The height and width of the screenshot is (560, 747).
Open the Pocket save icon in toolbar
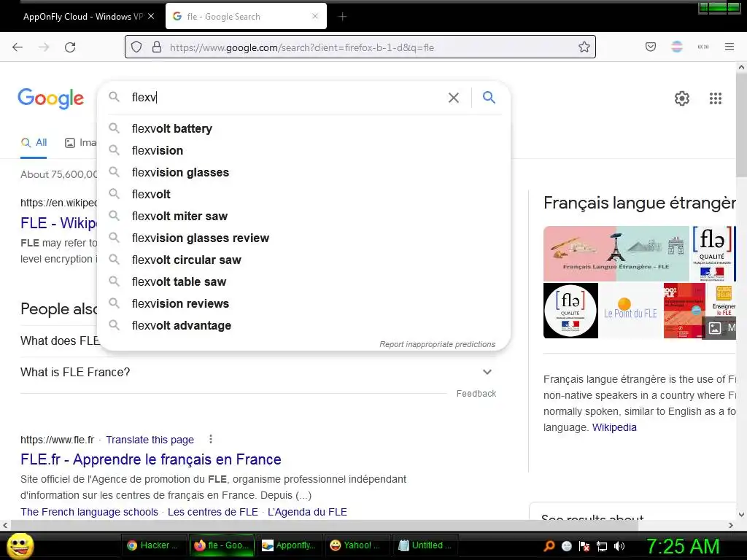coord(651,47)
